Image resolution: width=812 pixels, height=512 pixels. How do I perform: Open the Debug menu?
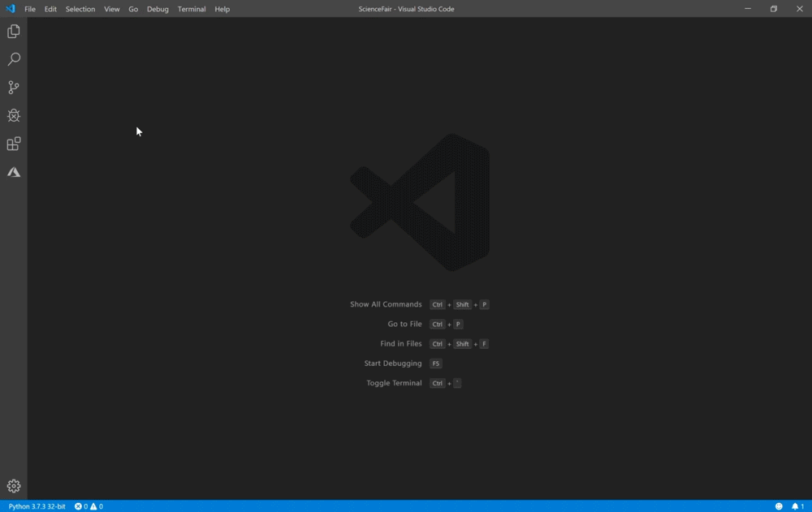[158, 9]
